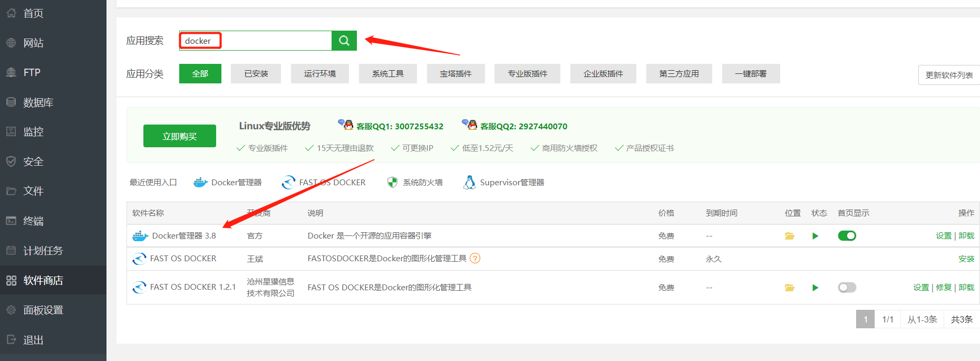Click page number 1 in pagination
980x361 pixels.
click(x=865, y=319)
